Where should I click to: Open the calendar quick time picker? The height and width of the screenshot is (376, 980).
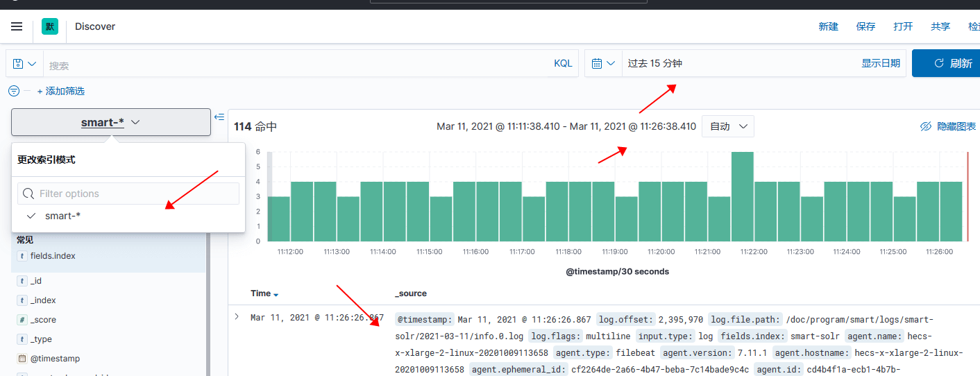click(603, 63)
